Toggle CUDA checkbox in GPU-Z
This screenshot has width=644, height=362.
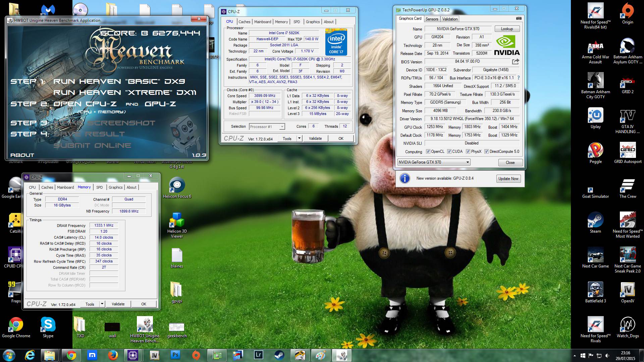[449, 152]
